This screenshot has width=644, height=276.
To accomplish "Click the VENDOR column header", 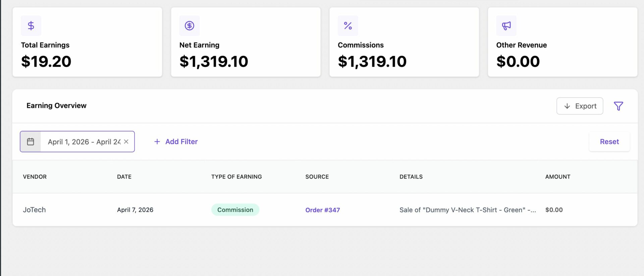I will [x=35, y=177].
